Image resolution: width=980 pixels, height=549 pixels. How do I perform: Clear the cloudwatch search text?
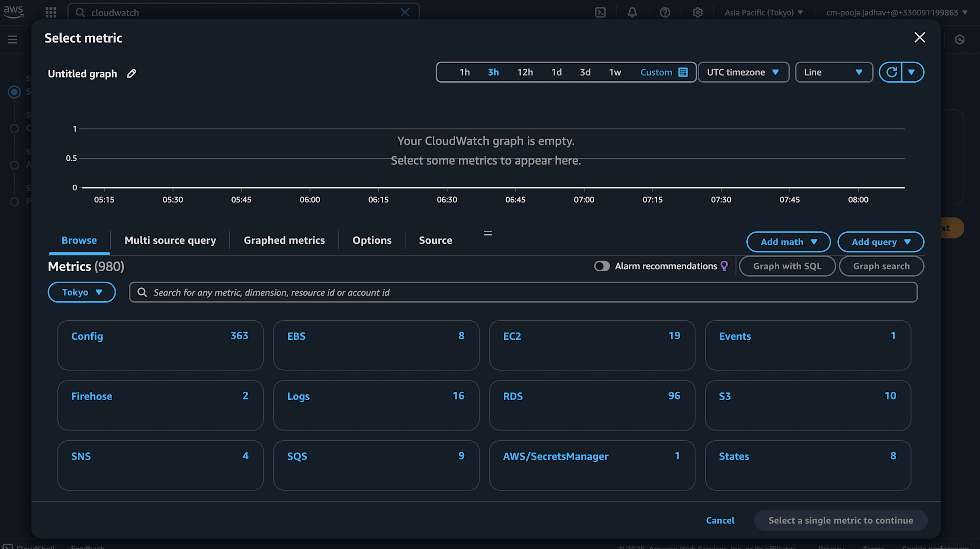point(405,12)
